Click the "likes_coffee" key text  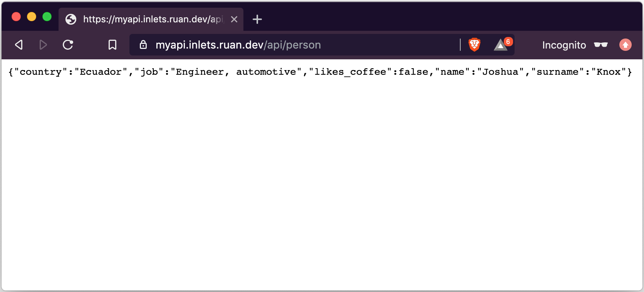click(x=350, y=72)
